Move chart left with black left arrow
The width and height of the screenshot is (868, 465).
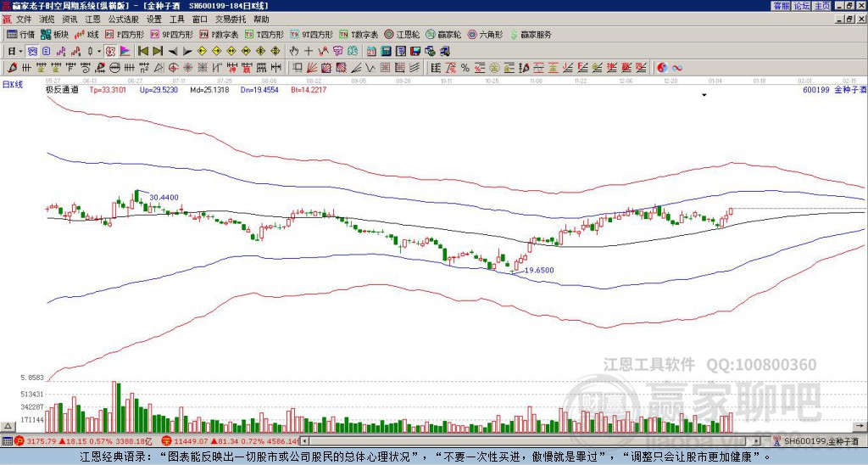173,51
